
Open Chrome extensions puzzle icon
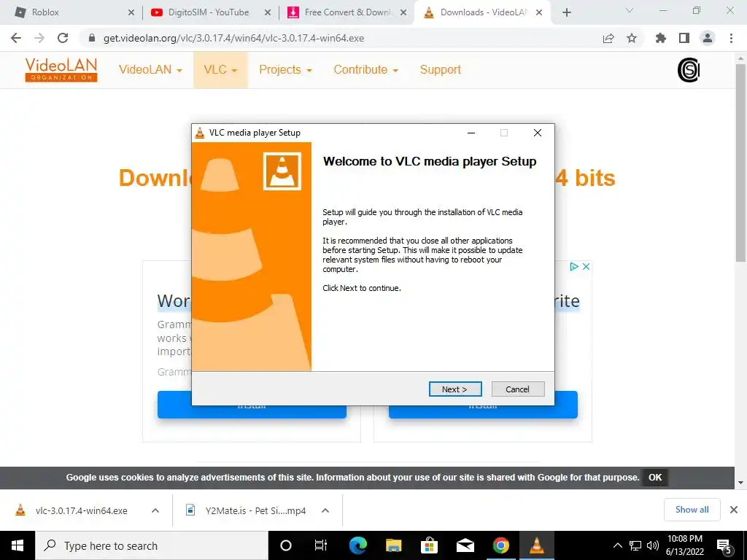(x=661, y=38)
